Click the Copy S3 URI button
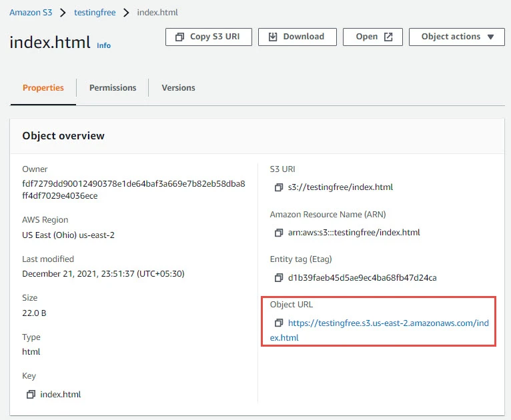Viewport: 511px width, 420px height. pyautogui.click(x=207, y=37)
